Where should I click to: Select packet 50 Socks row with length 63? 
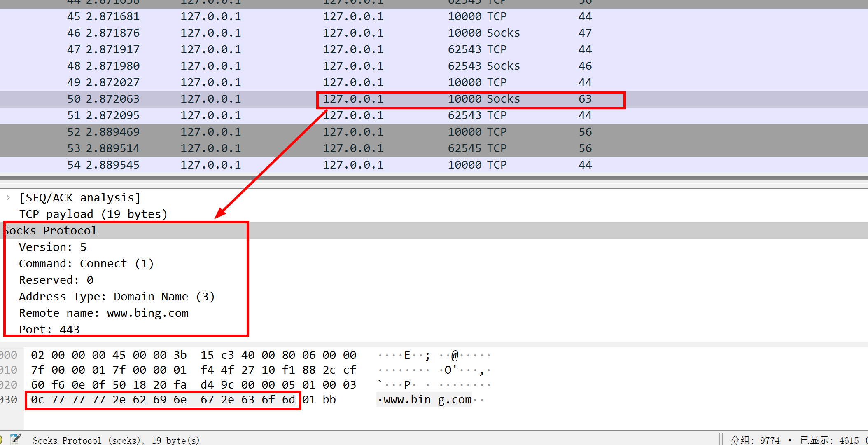click(434, 99)
